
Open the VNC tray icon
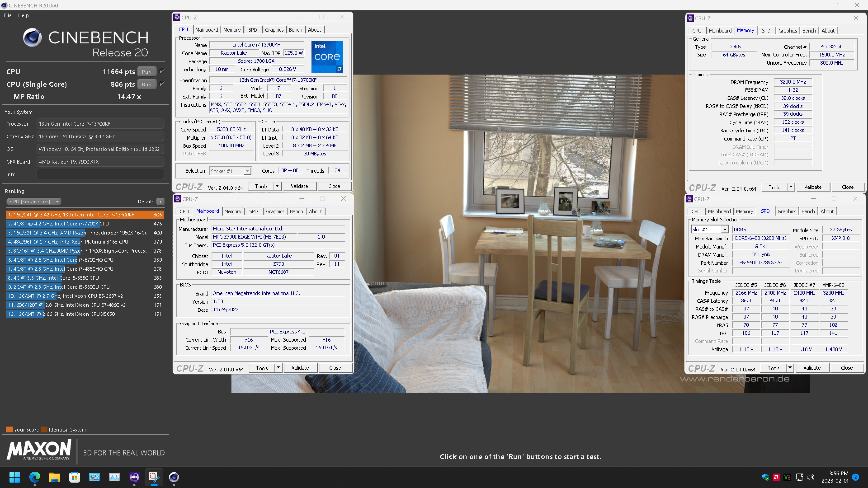[787, 477]
